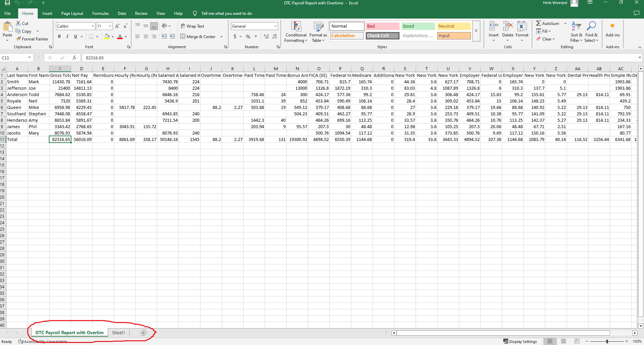Select Page Break Preview view

pos(577,341)
